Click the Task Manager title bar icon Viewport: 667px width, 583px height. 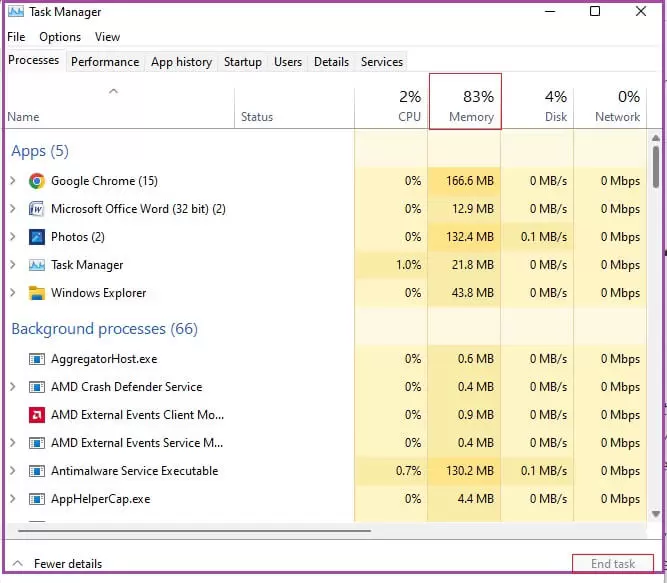tap(16, 11)
